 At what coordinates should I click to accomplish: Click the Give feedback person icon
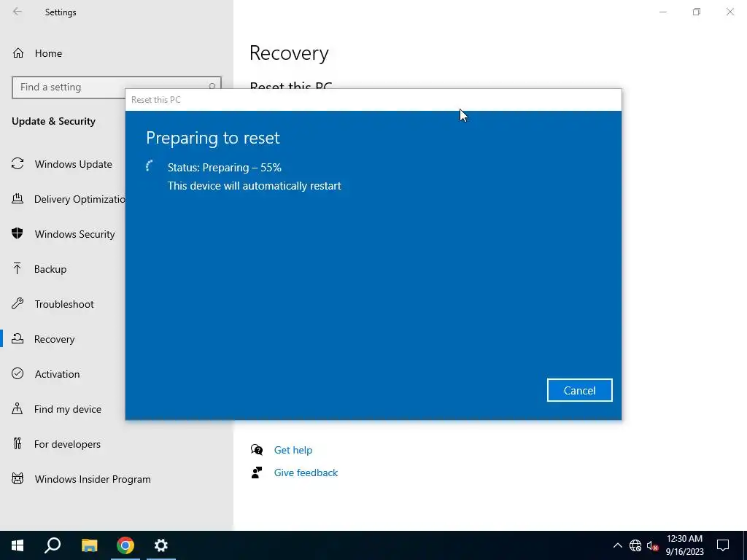(257, 472)
